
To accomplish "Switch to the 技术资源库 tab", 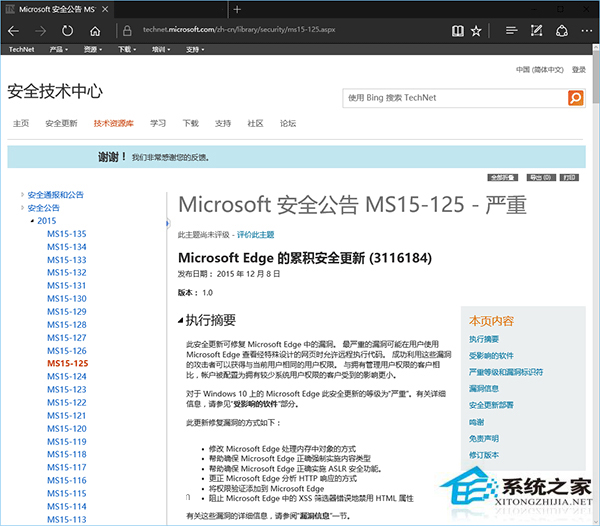I will pyautogui.click(x=113, y=123).
